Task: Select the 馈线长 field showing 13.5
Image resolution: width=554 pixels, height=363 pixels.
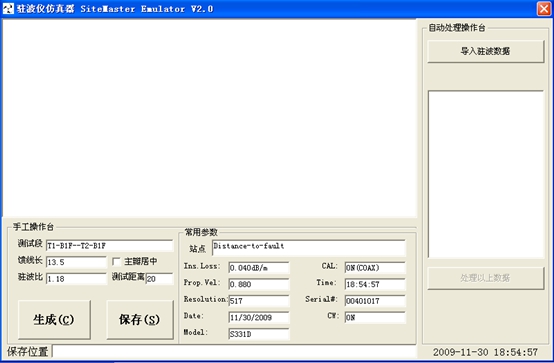Action: coord(76,262)
